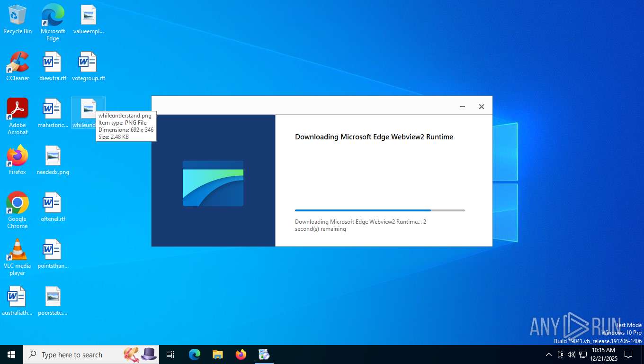Open the Recycle Bin desktop icon

(x=18, y=19)
